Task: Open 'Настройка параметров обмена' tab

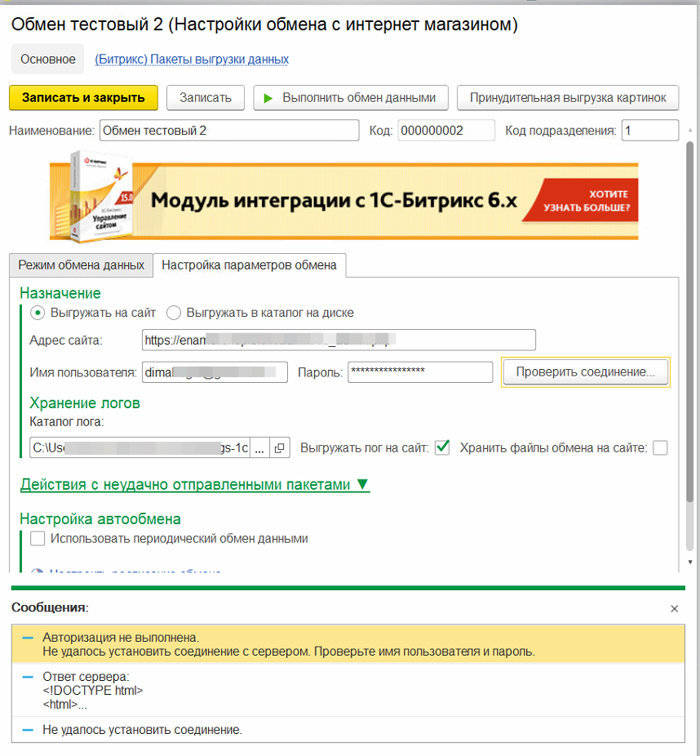Action: click(x=249, y=265)
